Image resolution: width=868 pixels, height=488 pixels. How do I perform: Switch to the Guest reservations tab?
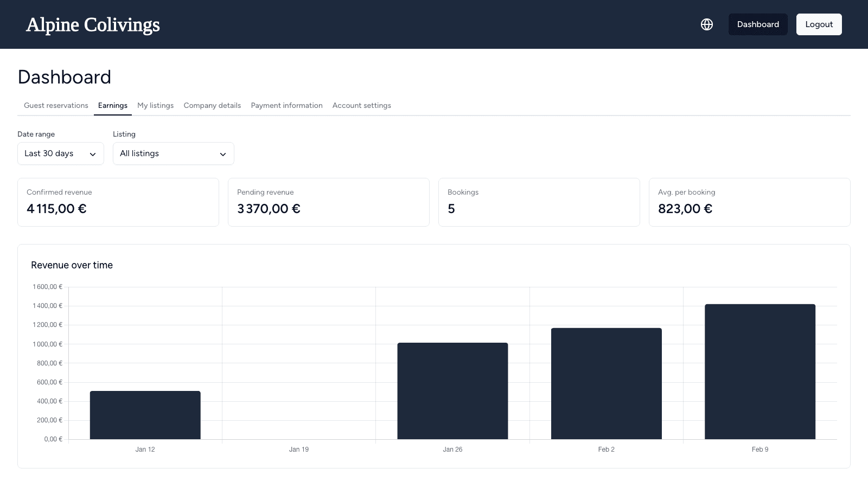point(55,105)
